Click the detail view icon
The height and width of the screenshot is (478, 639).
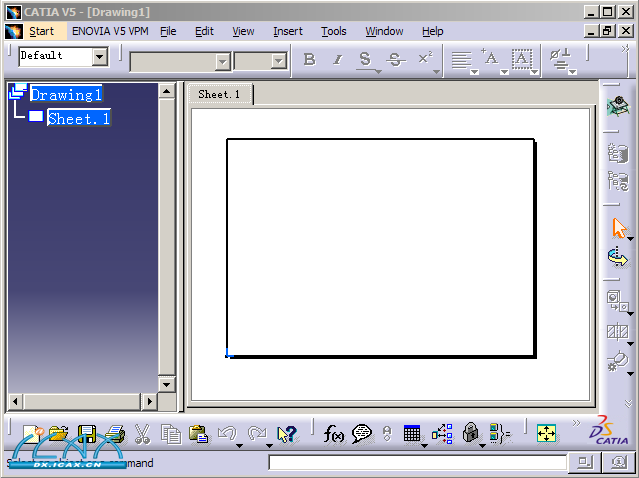[x=618, y=361]
